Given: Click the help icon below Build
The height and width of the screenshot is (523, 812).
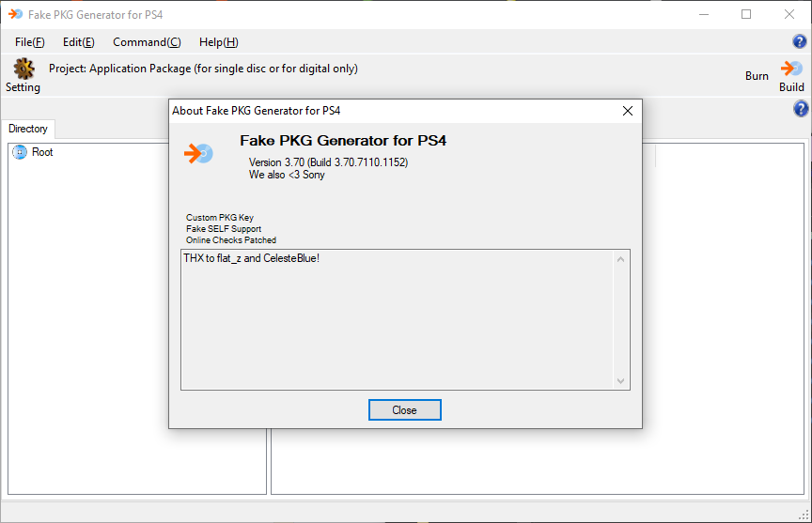Looking at the screenshot, I should click(800, 109).
